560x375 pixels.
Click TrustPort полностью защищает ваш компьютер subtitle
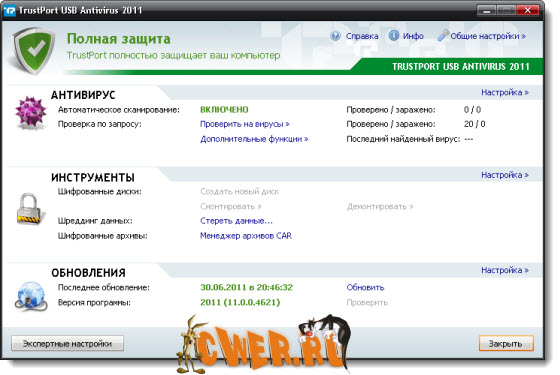click(173, 55)
